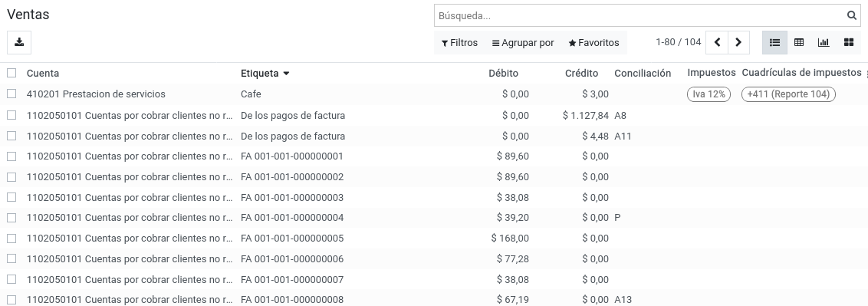
Task: Toggle the select-all checkbox in header
Action: (x=12, y=73)
